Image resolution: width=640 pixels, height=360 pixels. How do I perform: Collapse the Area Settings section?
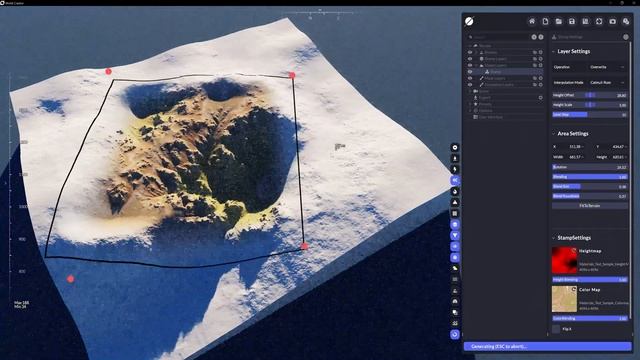coord(553,133)
